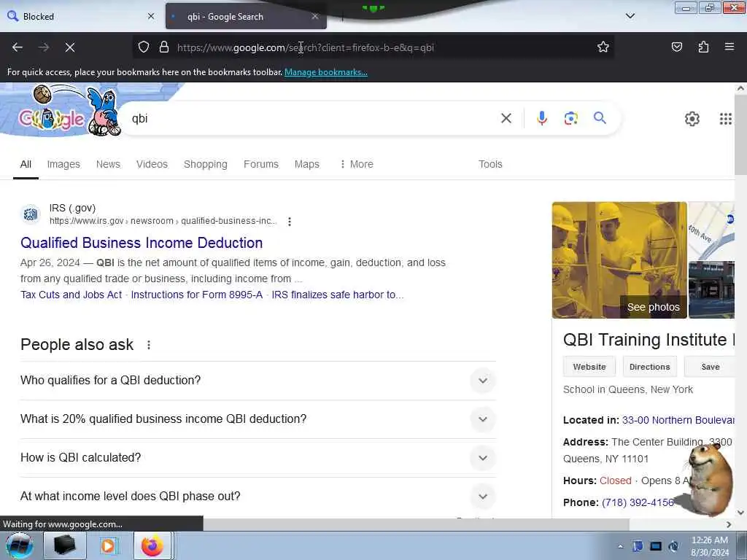Start voice search with microphone
Image resolution: width=747 pixels, height=560 pixels.
pyautogui.click(x=542, y=118)
